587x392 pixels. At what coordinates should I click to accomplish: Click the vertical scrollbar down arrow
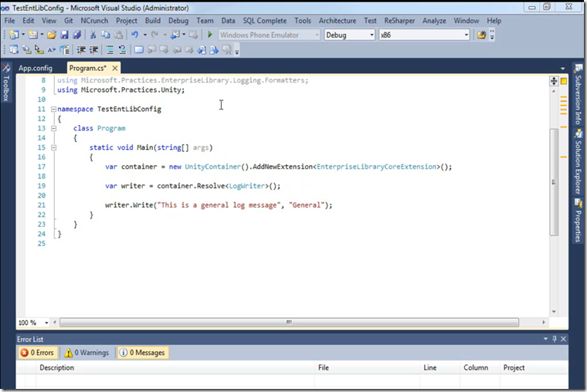point(554,312)
